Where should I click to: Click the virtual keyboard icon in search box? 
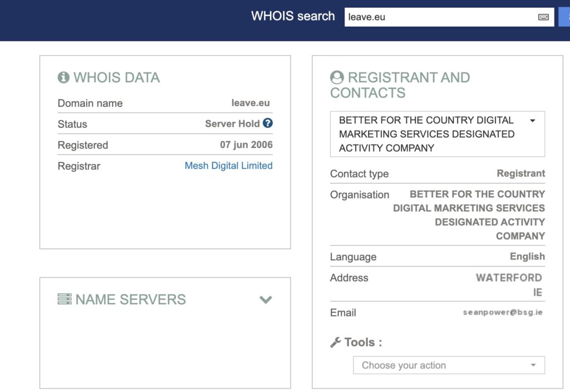pos(543,17)
